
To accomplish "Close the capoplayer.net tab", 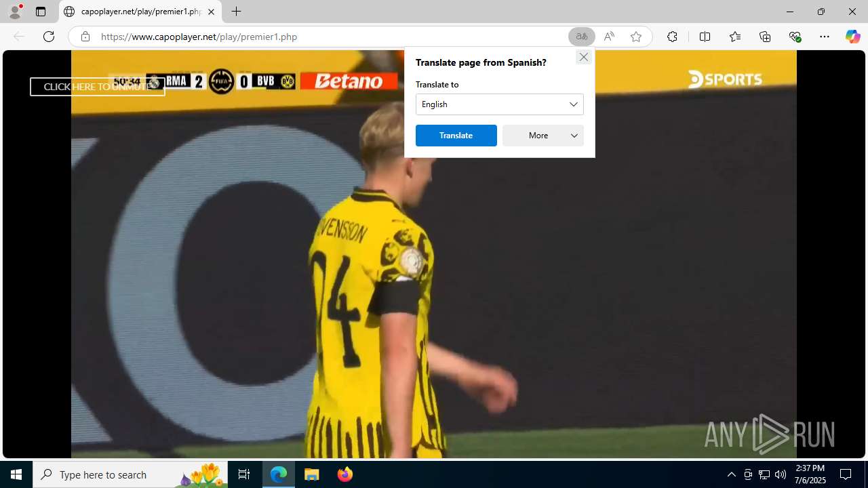I will [211, 12].
